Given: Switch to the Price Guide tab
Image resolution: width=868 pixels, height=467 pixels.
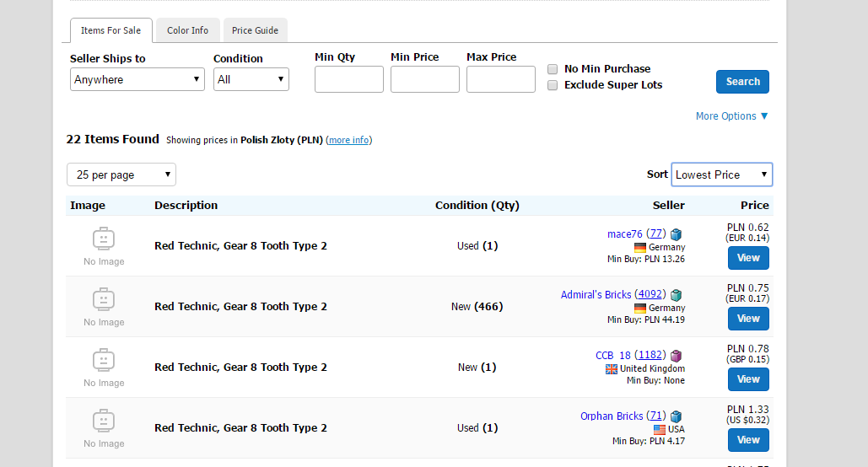Looking at the screenshot, I should [x=256, y=30].
